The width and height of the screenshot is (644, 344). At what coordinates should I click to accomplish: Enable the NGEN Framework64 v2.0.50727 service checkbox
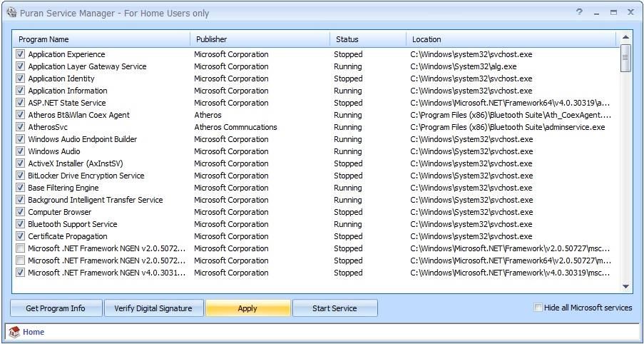point(20,260)
